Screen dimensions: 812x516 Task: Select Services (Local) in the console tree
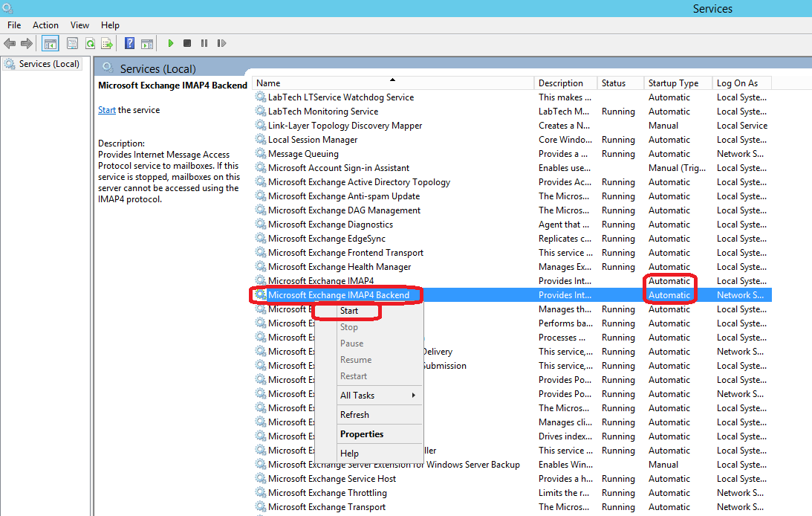coord(49,64)
